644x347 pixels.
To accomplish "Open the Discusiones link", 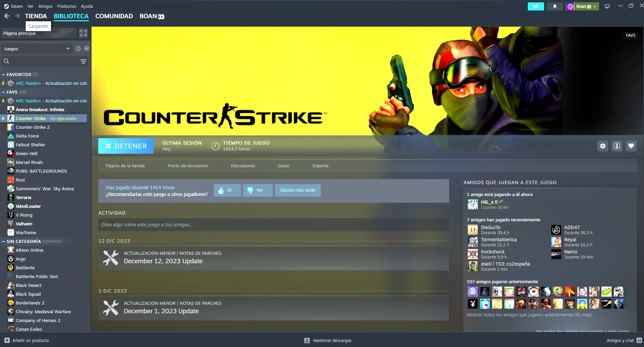I will click(x=243, y=166).
